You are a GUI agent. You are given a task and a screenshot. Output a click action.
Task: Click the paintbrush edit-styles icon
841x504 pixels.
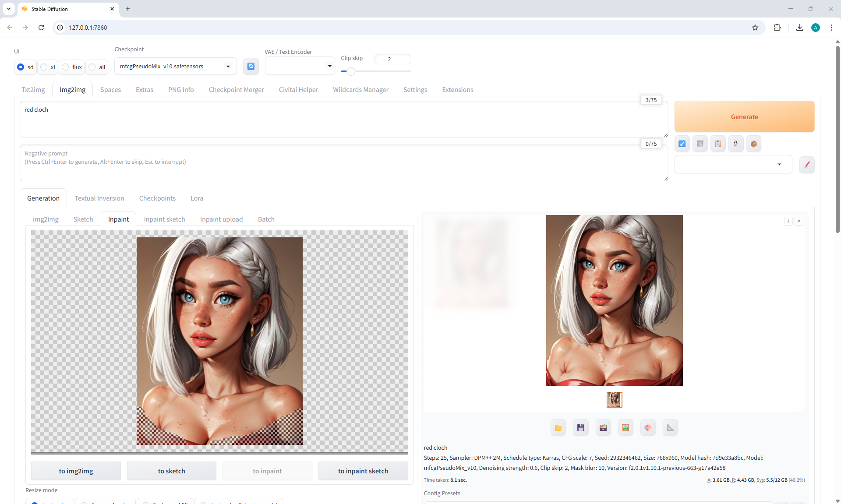(806, 165)
